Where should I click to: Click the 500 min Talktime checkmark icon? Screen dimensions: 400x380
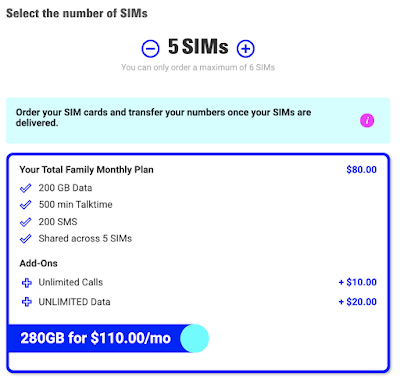(x=26, y=205)
